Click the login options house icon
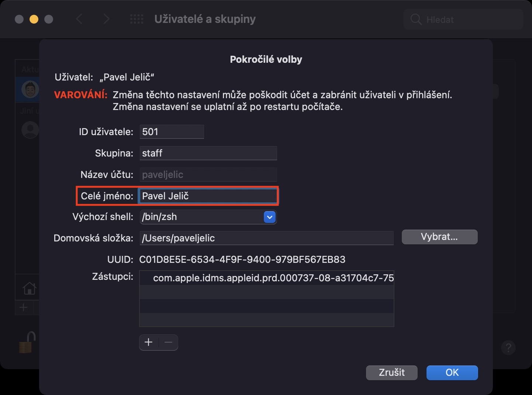This screenshot has height=395, width=532. 29,288
